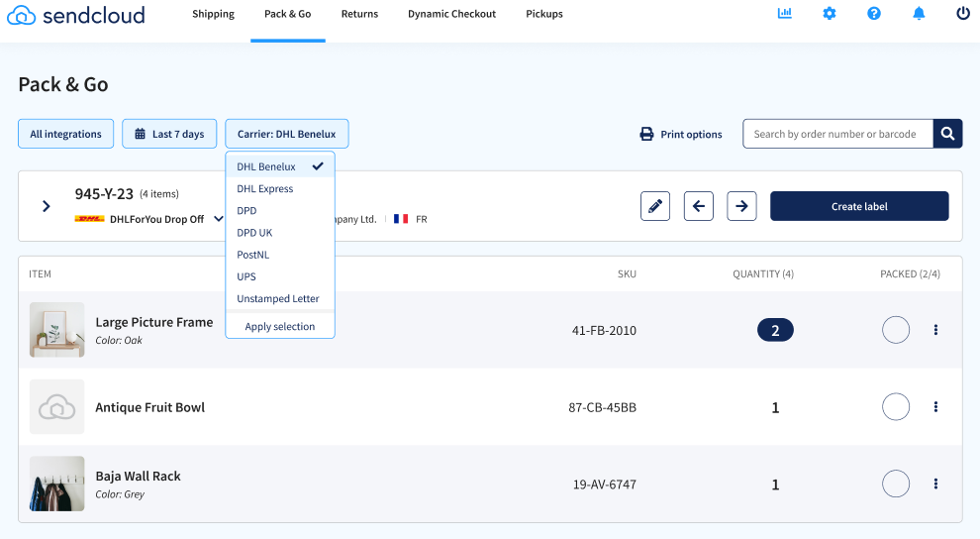This screenshot has width=980, height=539.
Task: Click the Large Picture Frame thumbnail
Action: click(56, 330)
